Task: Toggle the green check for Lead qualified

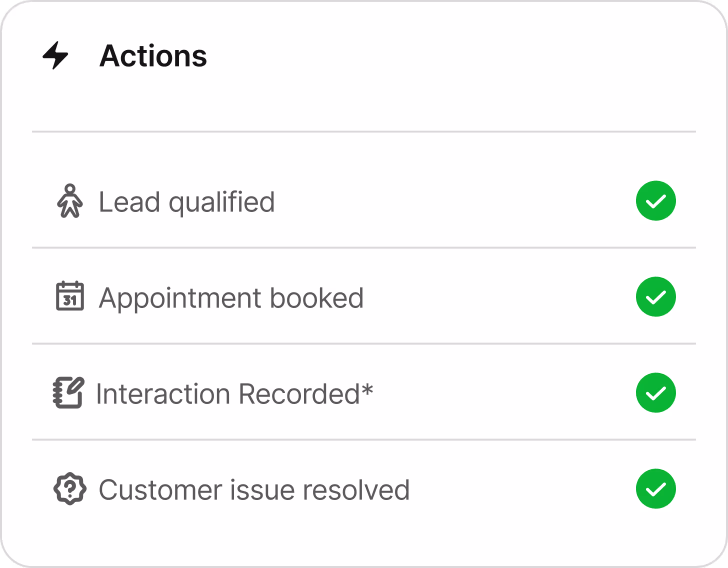Action: 656,200
